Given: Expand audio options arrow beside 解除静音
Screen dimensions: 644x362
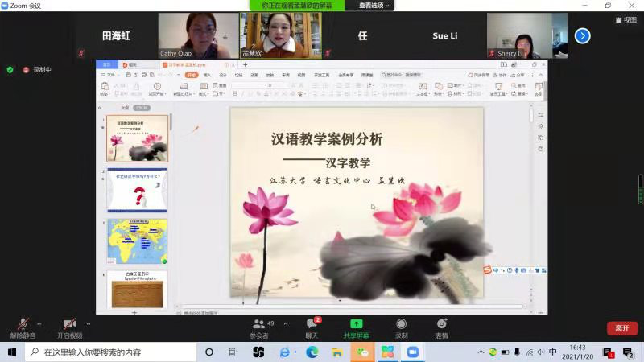Looking at the screenshot, I should click(42, 323).
